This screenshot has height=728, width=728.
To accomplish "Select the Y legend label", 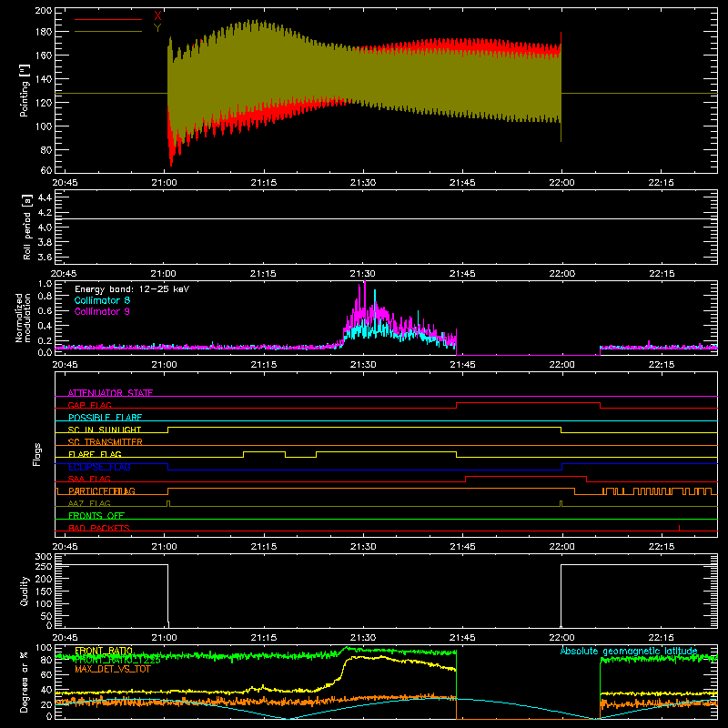I will pyautogui.click(x=157, y=28).
